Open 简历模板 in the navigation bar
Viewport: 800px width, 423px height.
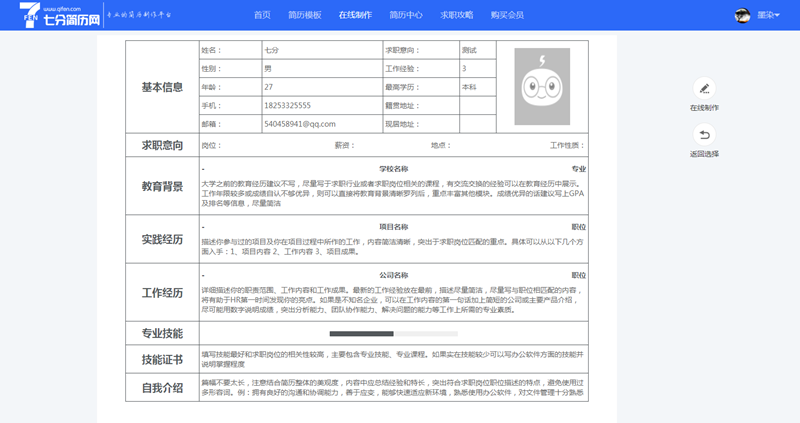305,15
